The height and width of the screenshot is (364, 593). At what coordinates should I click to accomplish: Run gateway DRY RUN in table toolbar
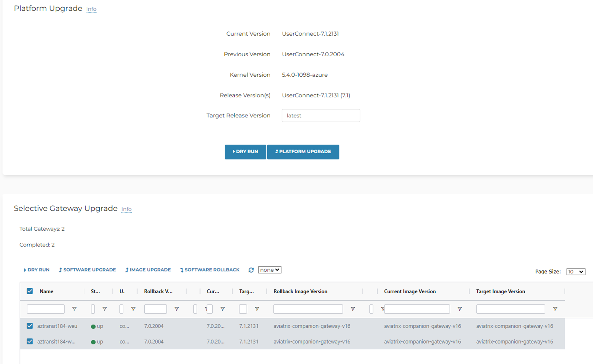click(x=37, y=270)
